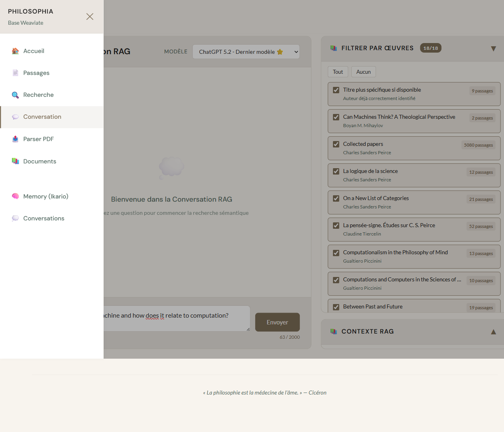The width and height of the screenshot is (504, 432).
Task: Uncheck the Collected papers checkbox
Action: coord(336,144)
